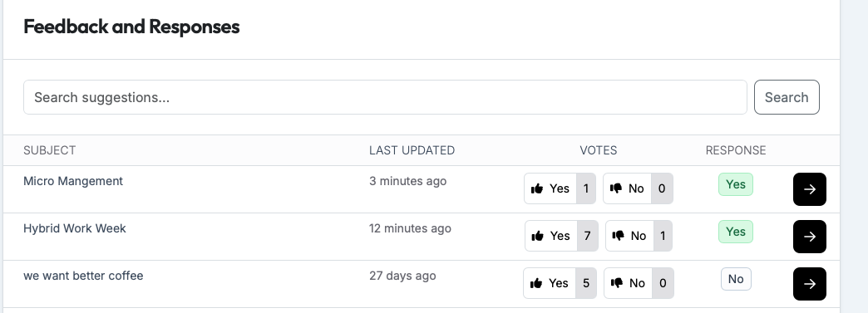868x313 pixels.
Task: Click the Subject column header
Action: coord(49,150)
